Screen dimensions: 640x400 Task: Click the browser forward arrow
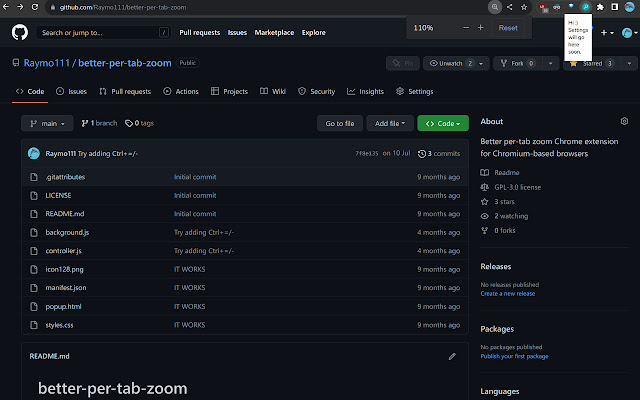[20, 7]
